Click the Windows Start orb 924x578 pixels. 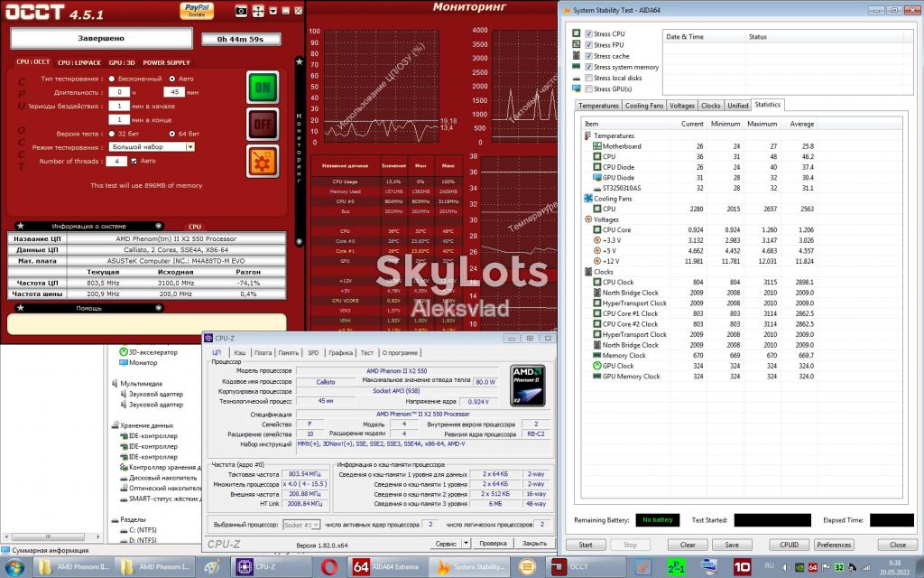click(14, 567)
